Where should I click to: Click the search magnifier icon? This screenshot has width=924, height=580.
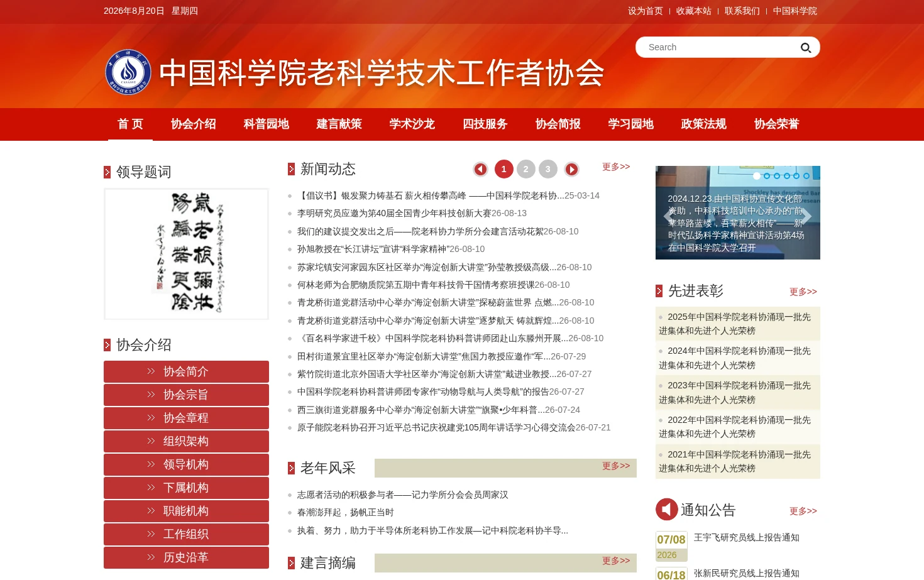(x=806, y=48)
